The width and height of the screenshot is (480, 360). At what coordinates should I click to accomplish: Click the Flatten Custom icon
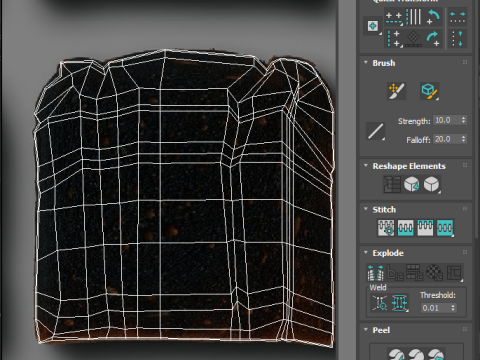coord(454,272)
